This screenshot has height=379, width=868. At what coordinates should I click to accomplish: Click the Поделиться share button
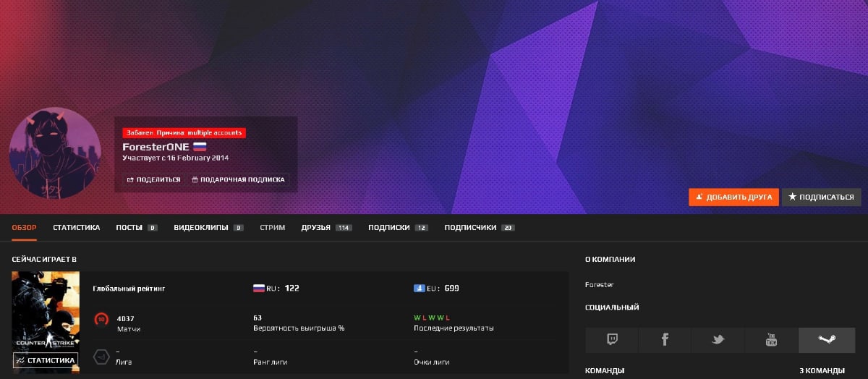coord(153,179)
